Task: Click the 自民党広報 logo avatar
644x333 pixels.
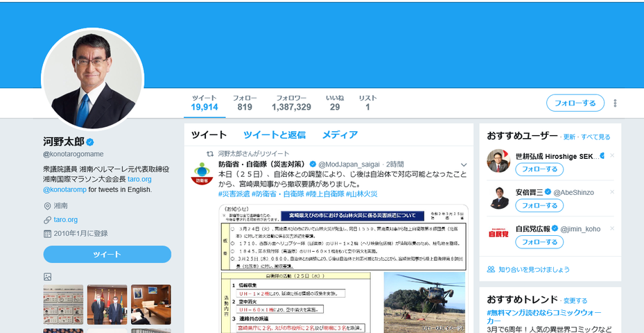Action: (498, 234)
